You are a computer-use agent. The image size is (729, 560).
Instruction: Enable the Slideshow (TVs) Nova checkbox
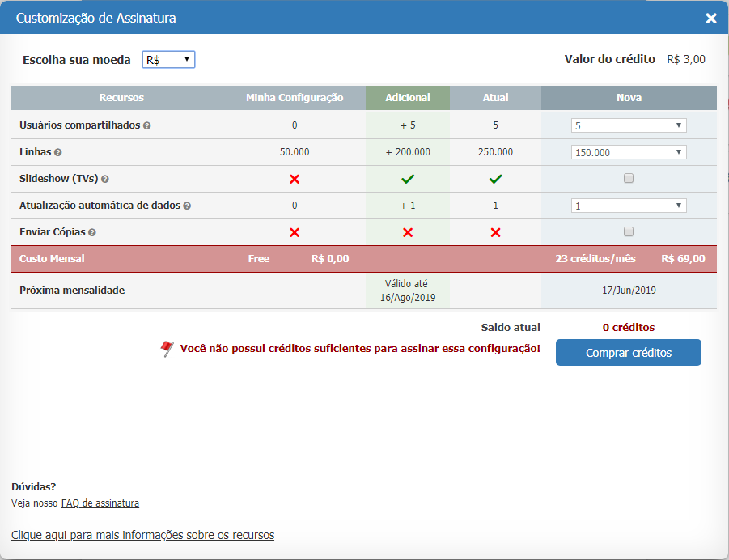pyautogui.click(x=628, y=178)
